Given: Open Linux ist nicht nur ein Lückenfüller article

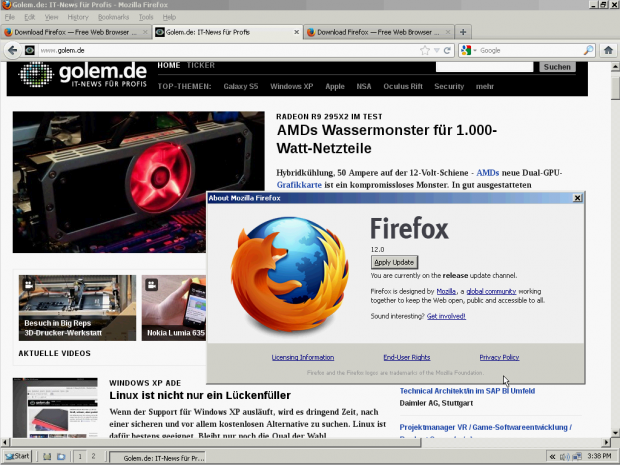Looking at the screenshot, I should point(200,395).
